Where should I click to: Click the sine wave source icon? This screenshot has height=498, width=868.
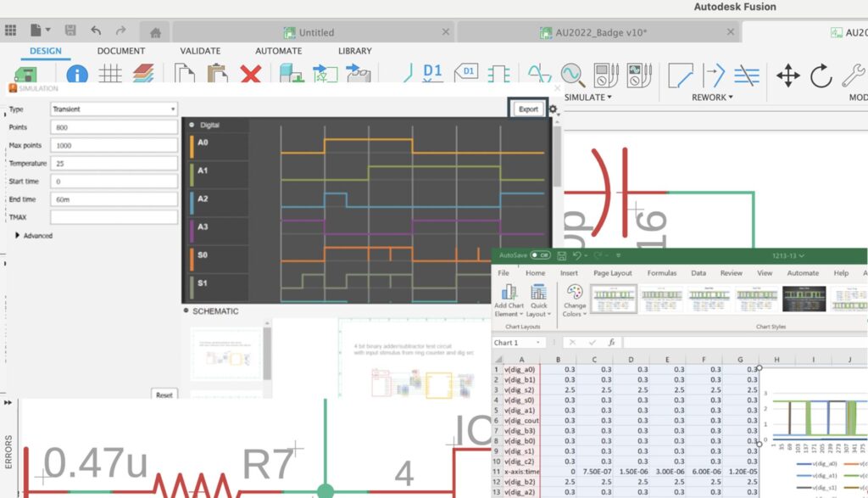pyautogui.click(x=538, y=74)
